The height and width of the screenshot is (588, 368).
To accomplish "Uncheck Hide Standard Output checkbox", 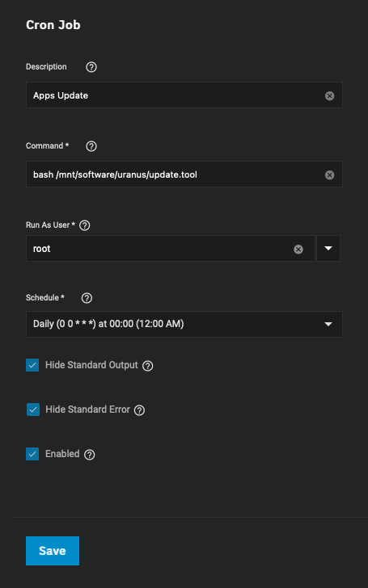I will 32,365.
